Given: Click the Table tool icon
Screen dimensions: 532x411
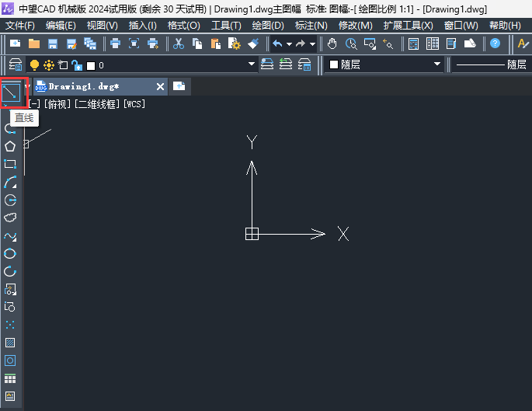Looking at the screenshot, I should pyautogui.click(x=10, y=378).
